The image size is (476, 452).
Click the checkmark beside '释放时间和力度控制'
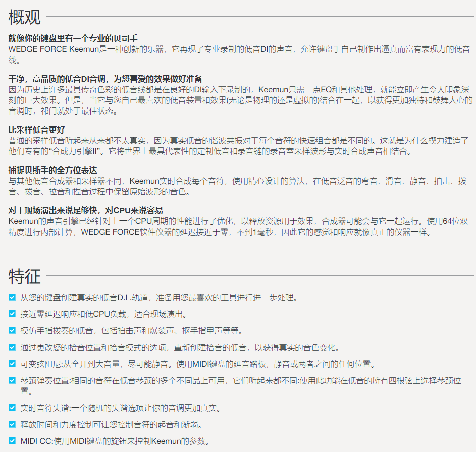coord(12,424)
